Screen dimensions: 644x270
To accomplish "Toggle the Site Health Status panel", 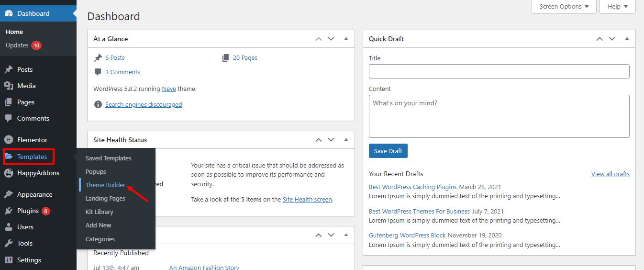I will click(346, 140).
